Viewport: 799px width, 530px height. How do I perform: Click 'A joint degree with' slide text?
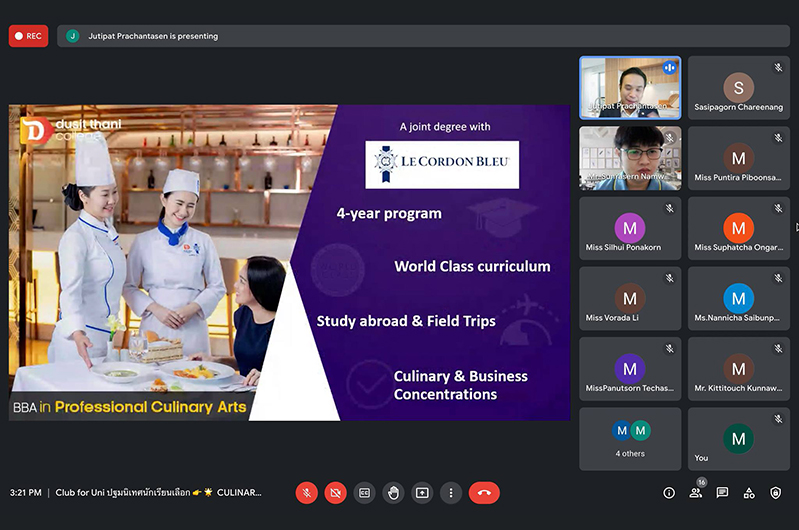click(x=445, y=127)
